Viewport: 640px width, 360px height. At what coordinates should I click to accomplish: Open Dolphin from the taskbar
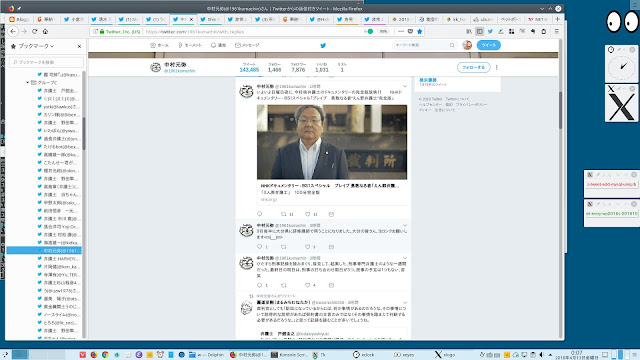pyautogui.click(x=207, y=355)
